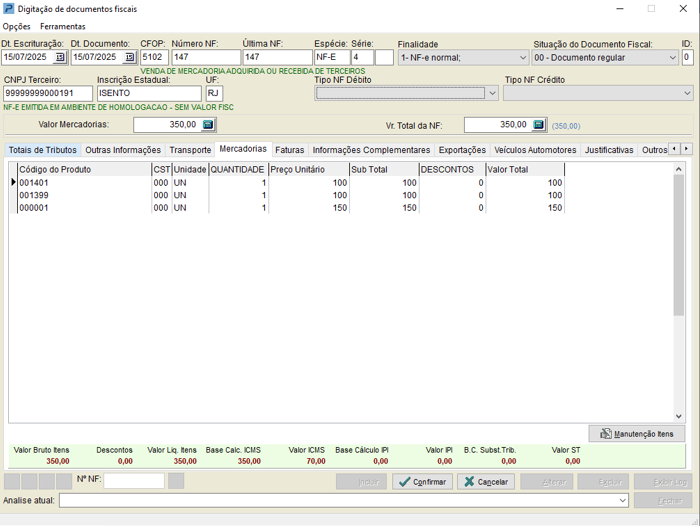Open the Ferramentas menu
This screenshot has height=526, width=700.
[x=62, y=26]
